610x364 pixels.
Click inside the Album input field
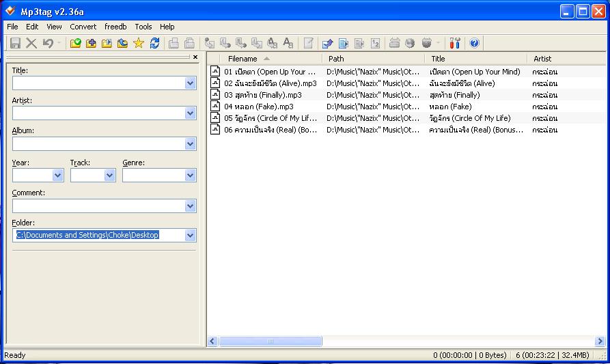coord(99,144)
